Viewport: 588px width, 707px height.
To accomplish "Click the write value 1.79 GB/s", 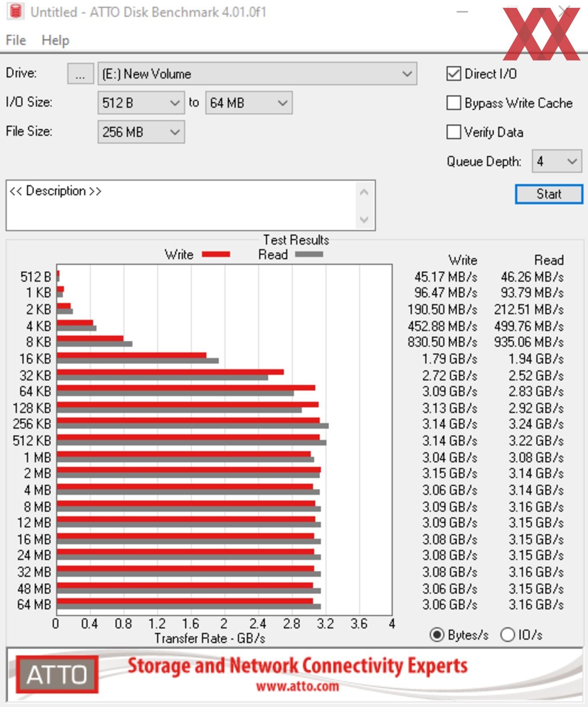I will coord(450,359).
